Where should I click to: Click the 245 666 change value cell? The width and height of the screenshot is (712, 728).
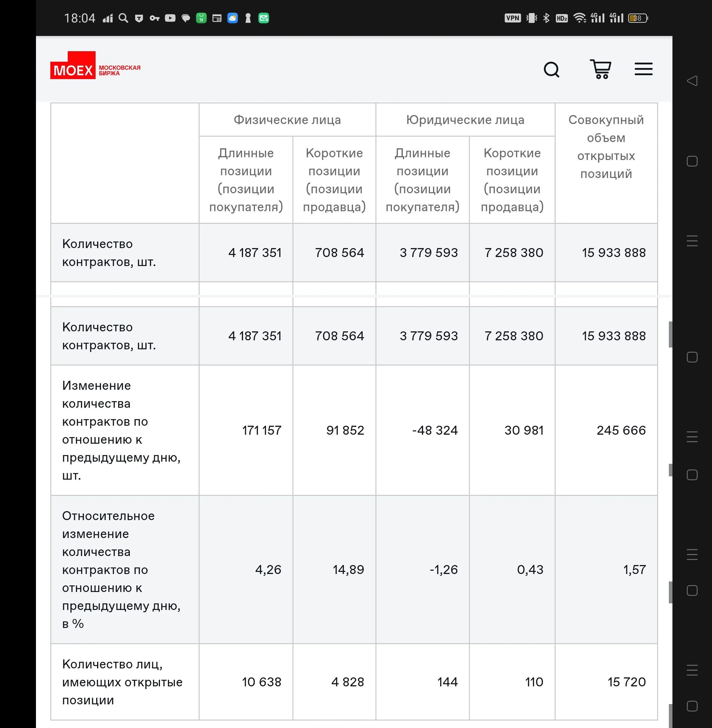[606, 430]
